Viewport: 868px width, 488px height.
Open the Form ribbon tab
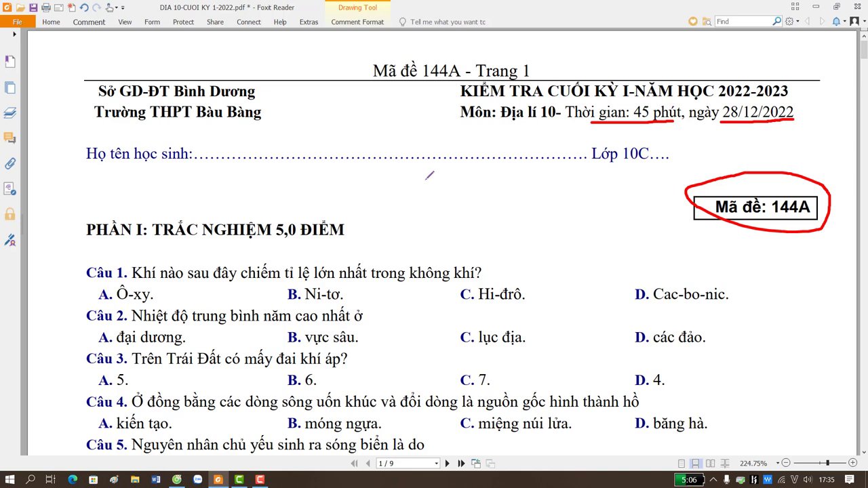coord(152,22)
